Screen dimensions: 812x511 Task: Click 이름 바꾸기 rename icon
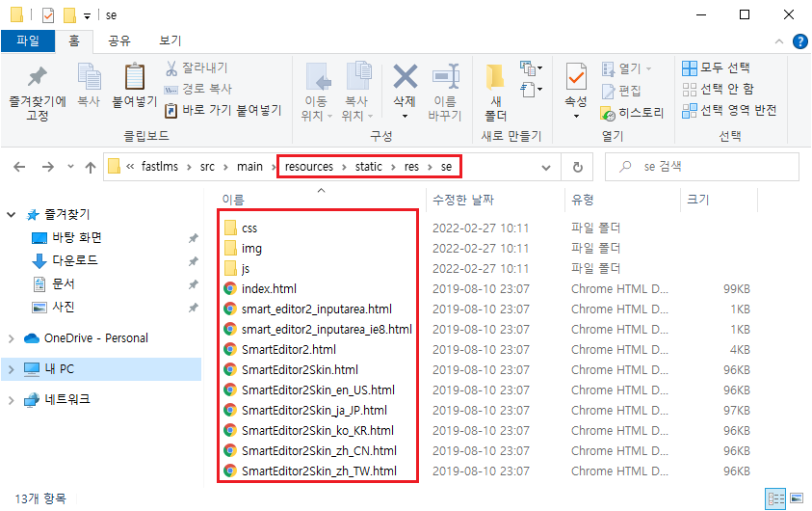click(x=445, y=76)
